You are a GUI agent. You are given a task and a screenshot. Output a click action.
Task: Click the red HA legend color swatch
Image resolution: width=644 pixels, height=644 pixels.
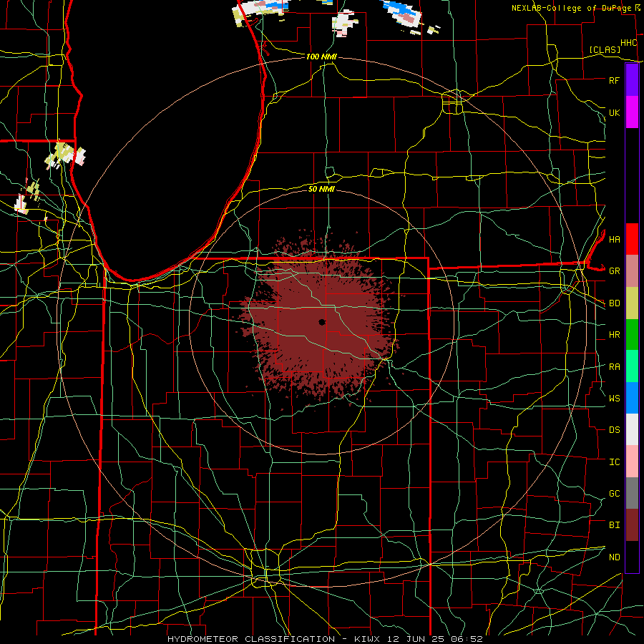coord(632,239)
